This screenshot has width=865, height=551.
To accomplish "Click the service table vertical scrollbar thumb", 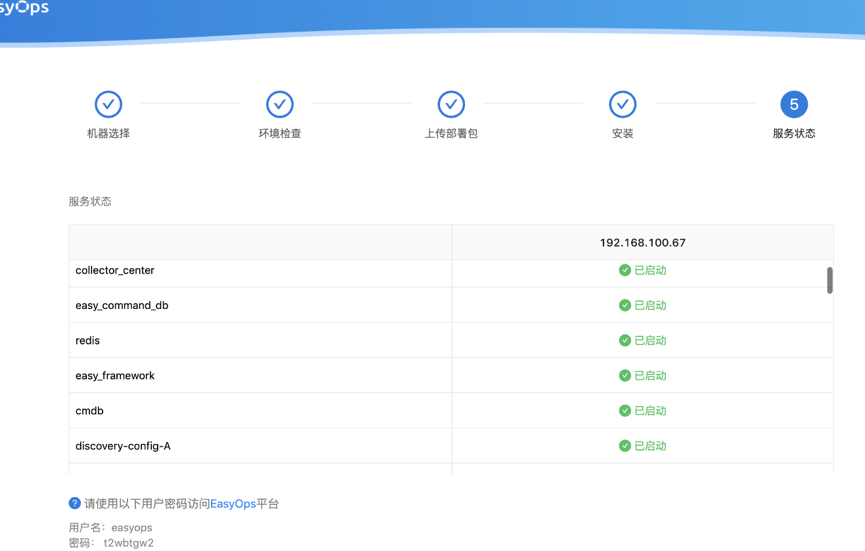I will pos(829,281).
